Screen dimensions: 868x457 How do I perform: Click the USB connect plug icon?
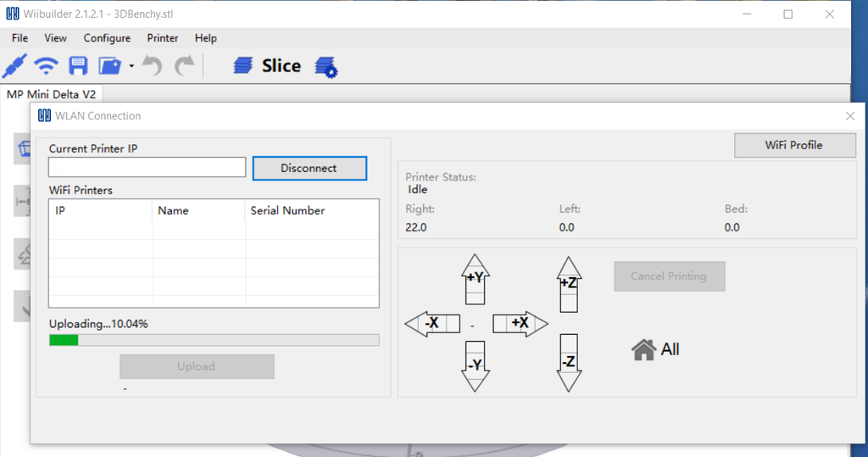click(14, 66)
